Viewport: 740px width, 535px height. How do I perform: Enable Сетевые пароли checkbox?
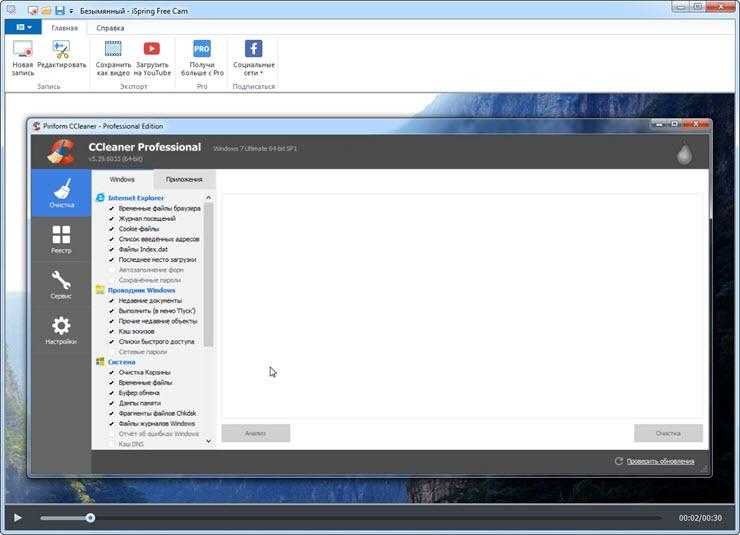click(x=112, y=352)
